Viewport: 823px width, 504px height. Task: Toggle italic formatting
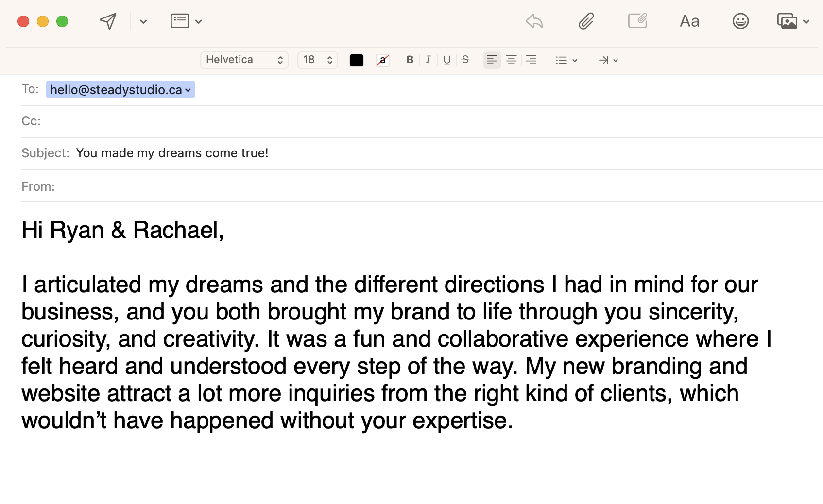(x=428, y=60)
